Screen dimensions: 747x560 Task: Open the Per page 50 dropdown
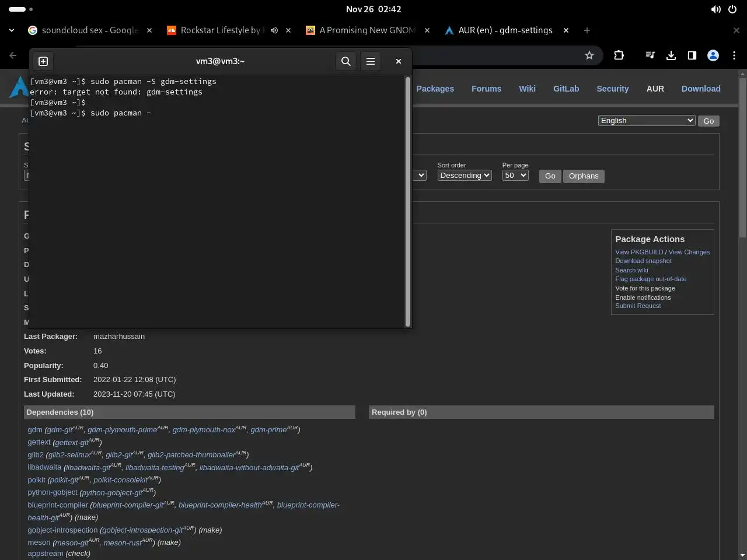(x=515, y=176)
